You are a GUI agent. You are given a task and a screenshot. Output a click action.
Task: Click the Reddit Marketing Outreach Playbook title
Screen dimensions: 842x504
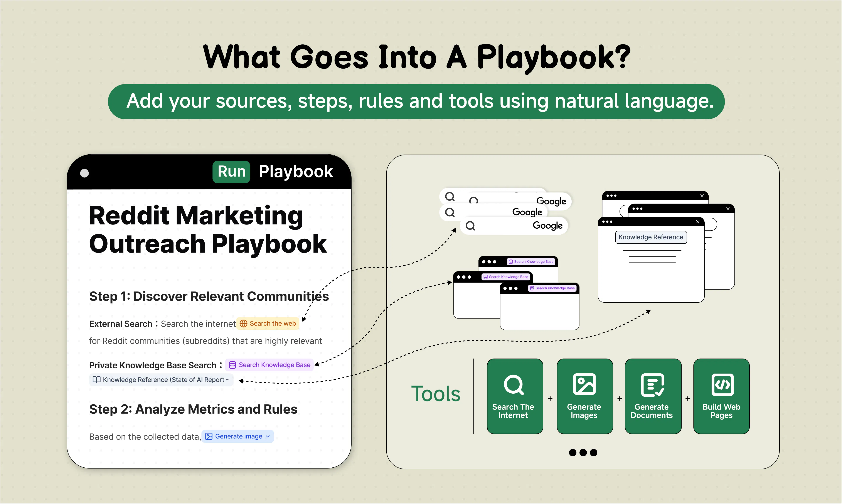click(x=208, y=230)
